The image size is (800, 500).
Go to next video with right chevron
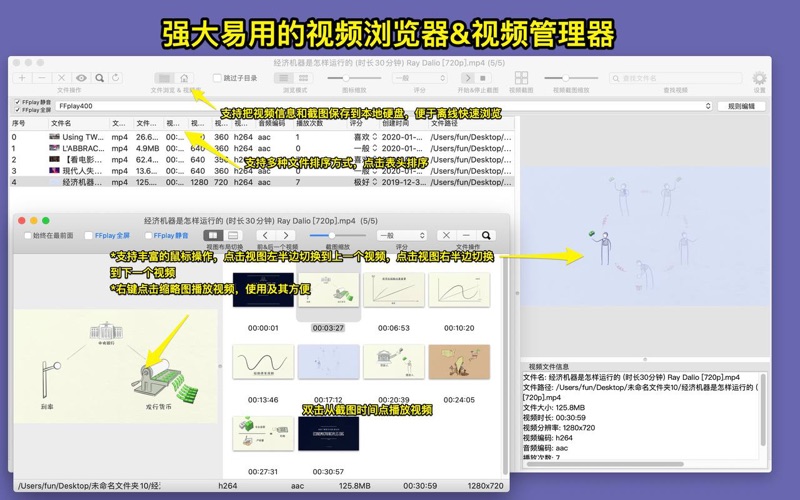pos(286,235)
